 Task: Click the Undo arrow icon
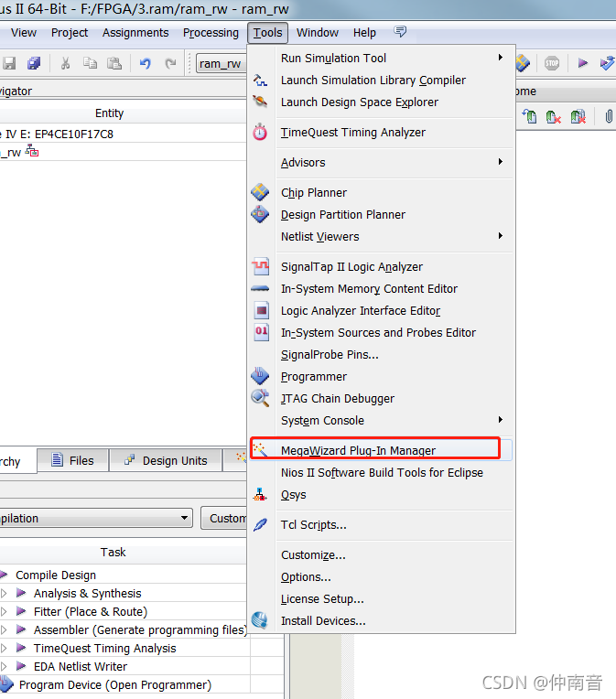(146, 63)
